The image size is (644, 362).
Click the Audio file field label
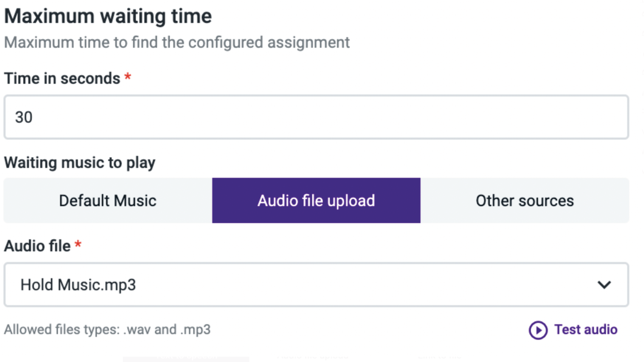click(37, 246)
